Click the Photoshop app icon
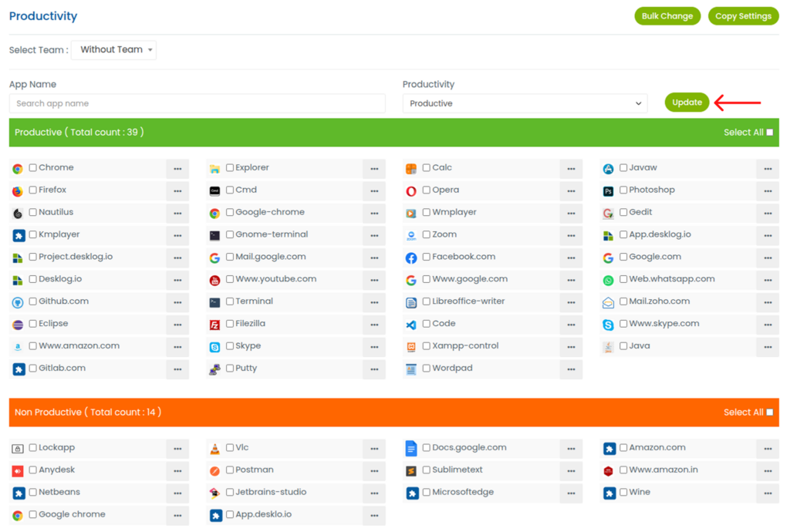The image size is (790, 532). [x=608, y=191]
